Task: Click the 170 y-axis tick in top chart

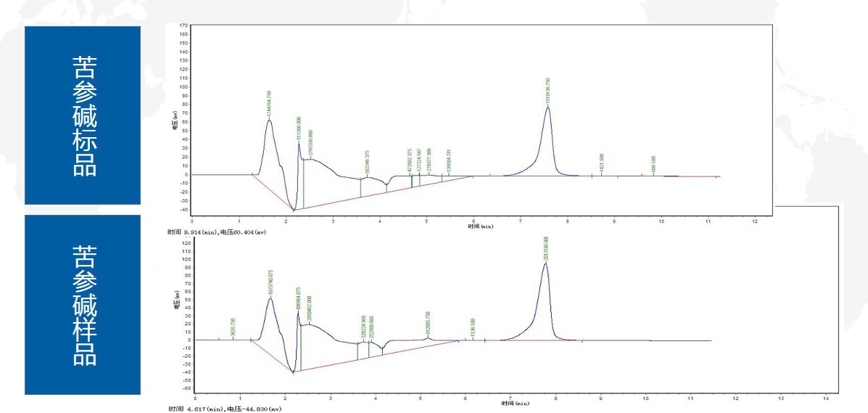Action: point(184,25)
